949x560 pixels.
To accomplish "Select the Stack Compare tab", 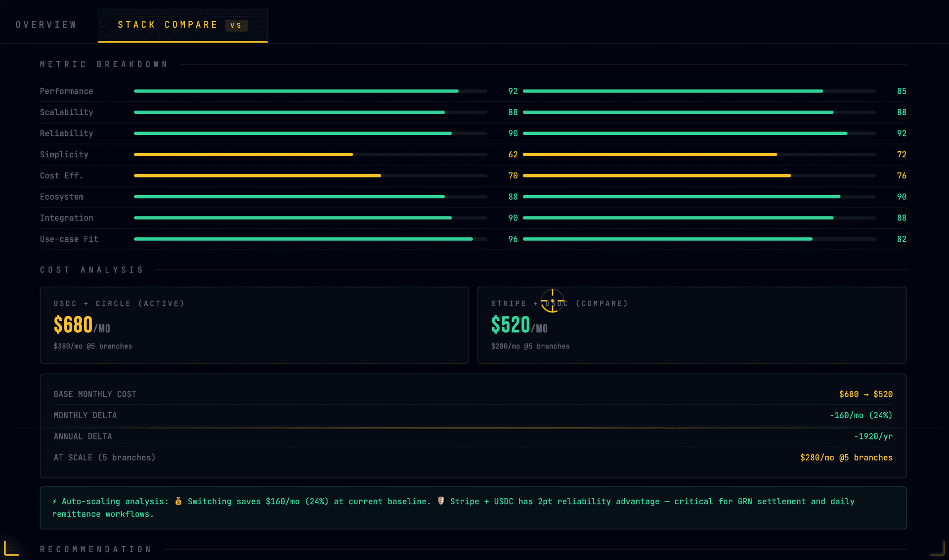I will click(x=168, y=25).
